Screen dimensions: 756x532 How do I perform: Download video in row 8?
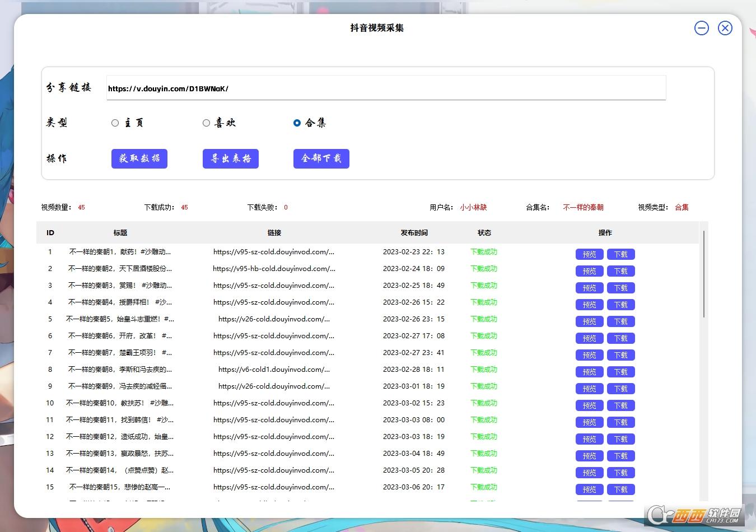[x=621, y=372]
